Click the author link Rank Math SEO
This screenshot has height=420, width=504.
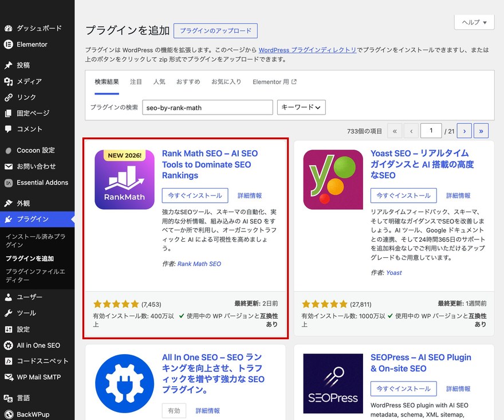click(x=199, y=264)
